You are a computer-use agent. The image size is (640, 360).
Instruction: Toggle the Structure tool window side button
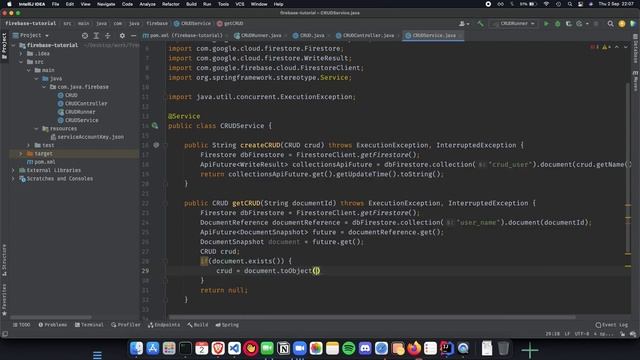(4, 260)
